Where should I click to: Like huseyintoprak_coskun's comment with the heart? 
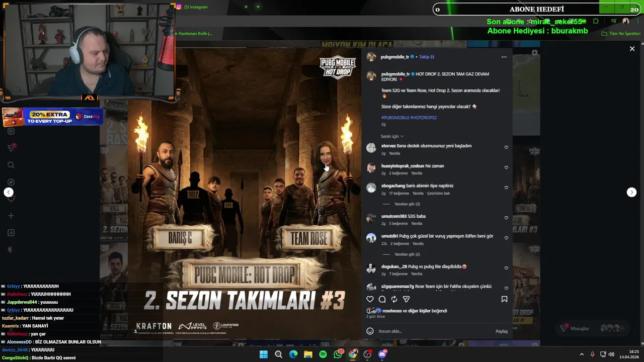click(506, 167)
